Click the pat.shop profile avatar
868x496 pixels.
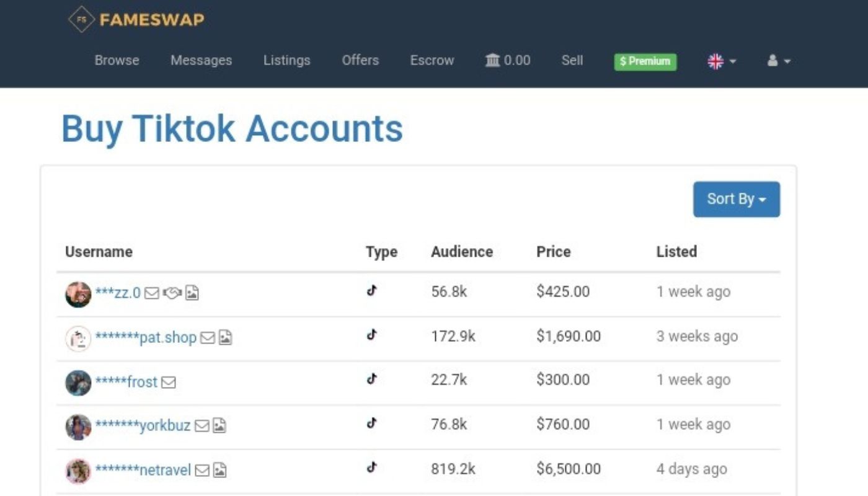(78, 339)
